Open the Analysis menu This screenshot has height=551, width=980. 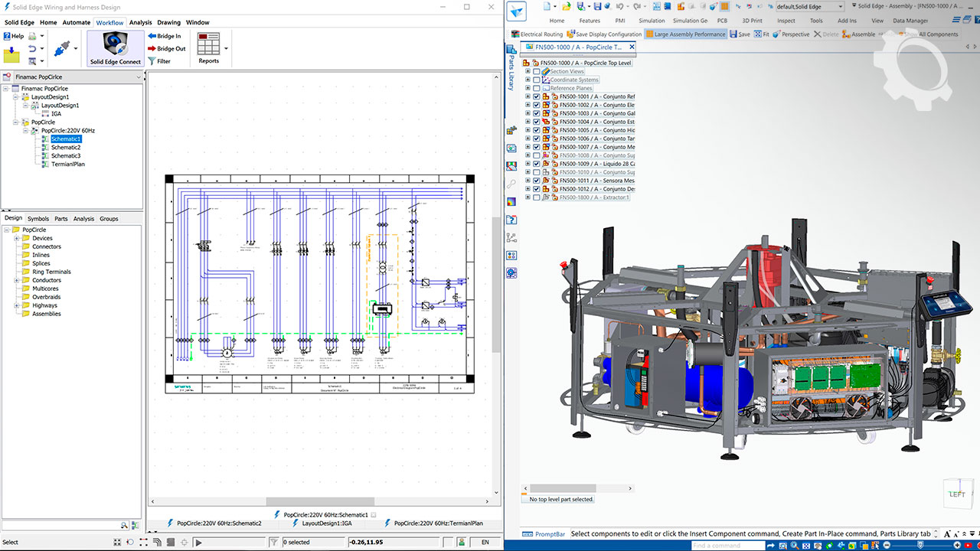click(x=140, y=23)
